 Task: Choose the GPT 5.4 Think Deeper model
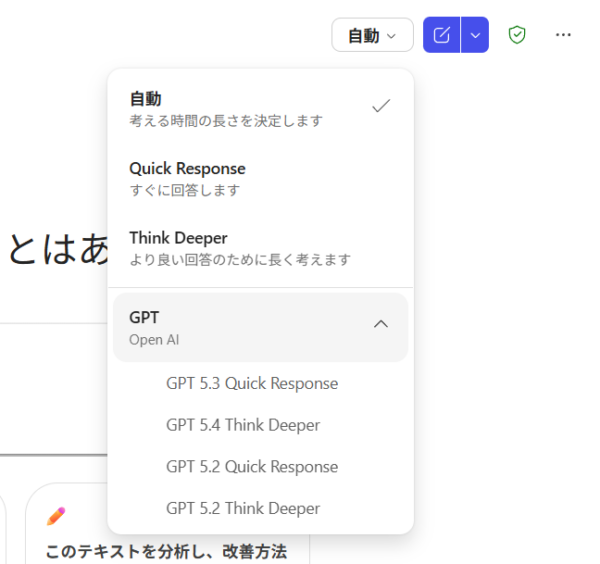pos(243,425)
